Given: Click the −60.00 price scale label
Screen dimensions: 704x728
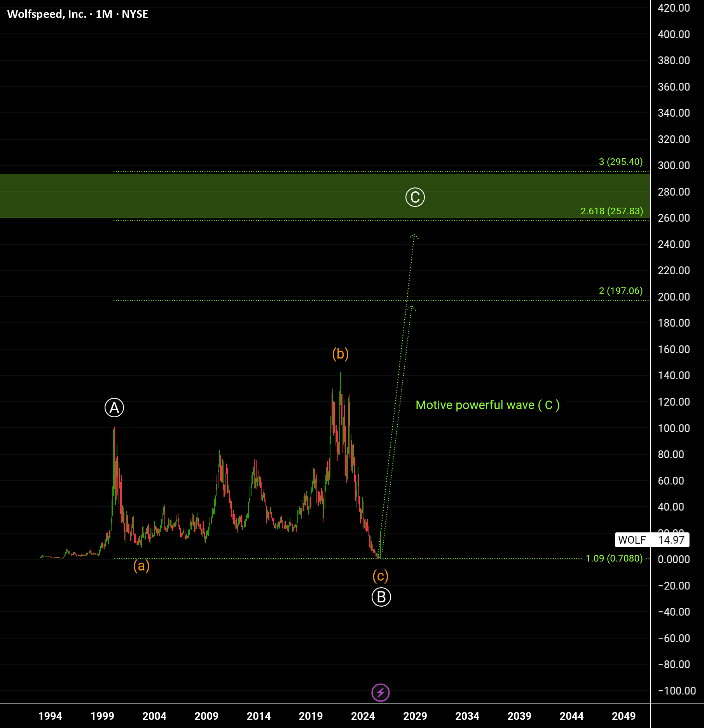Looking at the screenshot, I should (674, 639).
